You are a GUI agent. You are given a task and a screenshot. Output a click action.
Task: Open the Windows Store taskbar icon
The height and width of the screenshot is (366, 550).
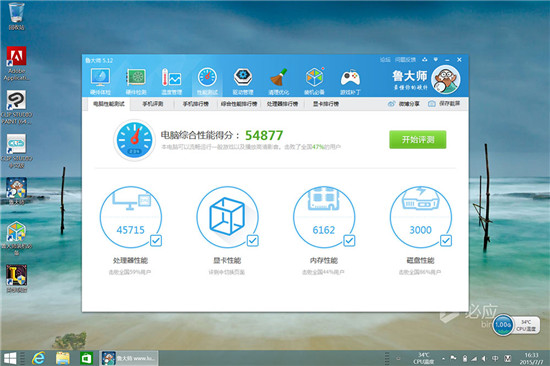point(86,358)
